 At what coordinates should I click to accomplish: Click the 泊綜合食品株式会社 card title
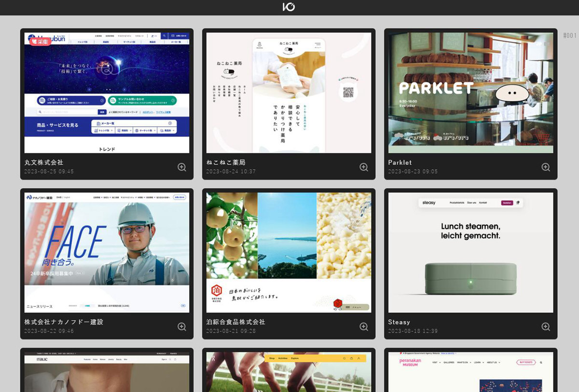(236, 322)
